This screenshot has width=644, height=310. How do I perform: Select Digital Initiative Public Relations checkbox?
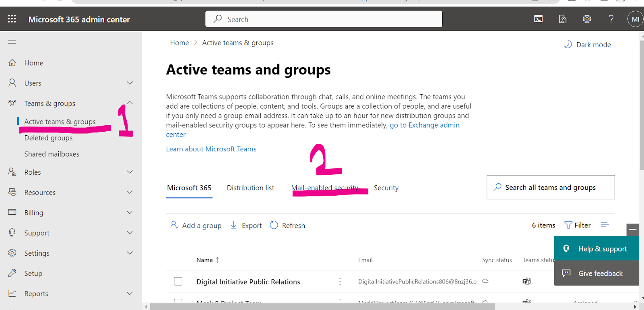178,281
